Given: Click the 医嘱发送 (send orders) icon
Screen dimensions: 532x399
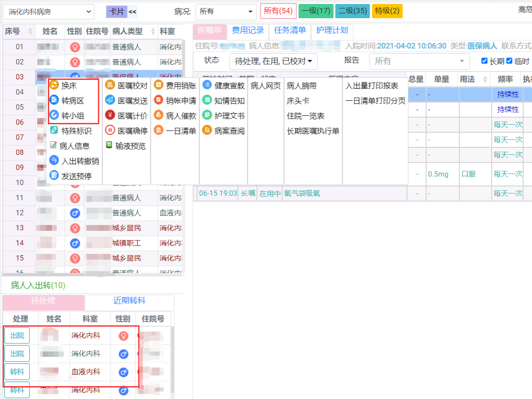Looking at the screenshot, I should point(129,101).
